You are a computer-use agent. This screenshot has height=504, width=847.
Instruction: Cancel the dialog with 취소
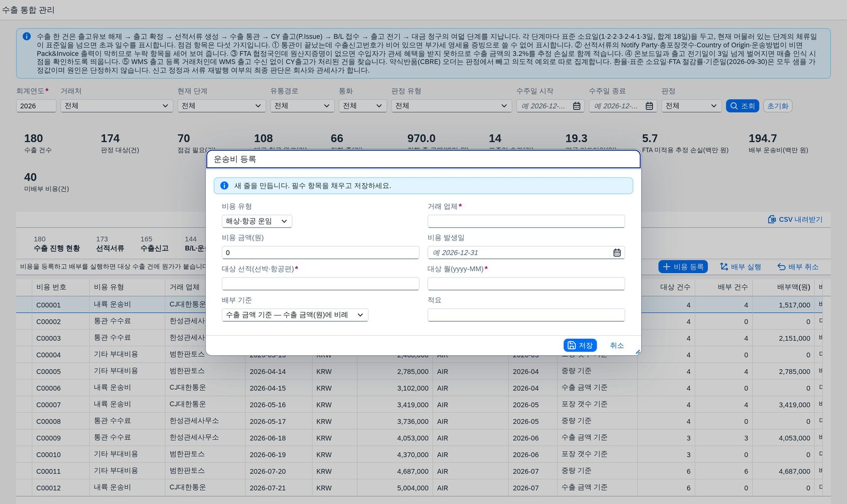[617, 345]
